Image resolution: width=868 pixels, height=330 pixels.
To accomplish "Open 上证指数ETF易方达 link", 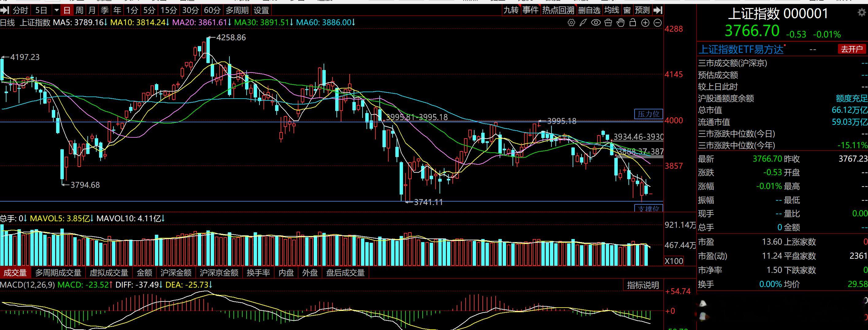I will click(x=741, y=49).
